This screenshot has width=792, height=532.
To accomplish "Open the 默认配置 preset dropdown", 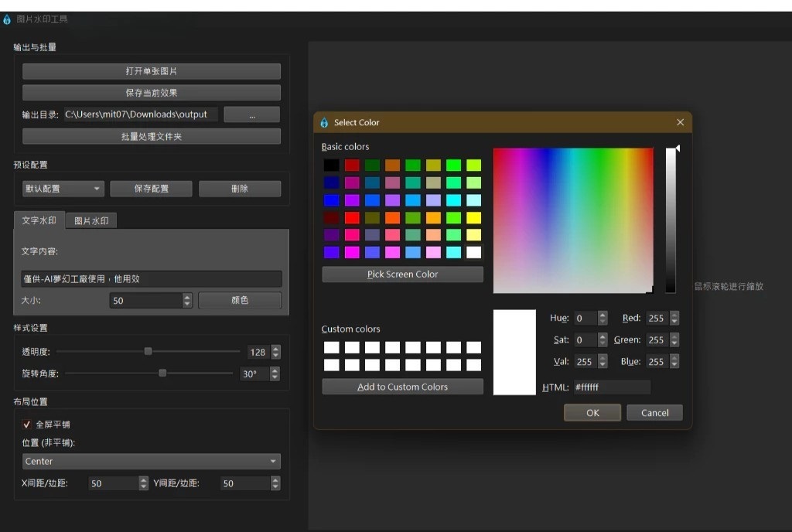I will coord(63,189).
